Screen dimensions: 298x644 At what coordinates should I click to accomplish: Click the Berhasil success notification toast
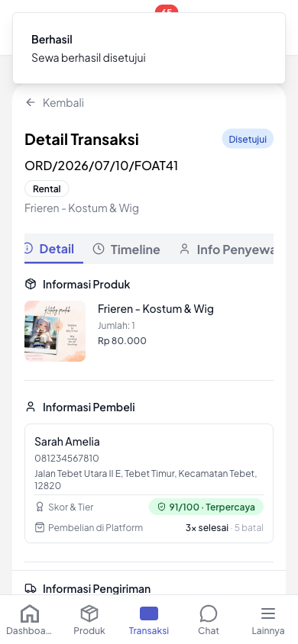[149, 48]
